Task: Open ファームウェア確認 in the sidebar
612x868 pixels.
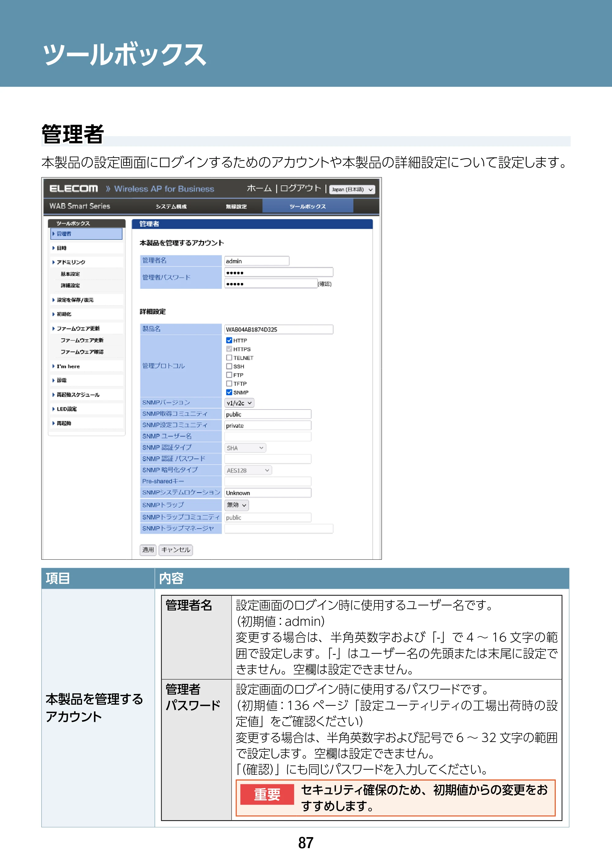Action: coord(82,352)
